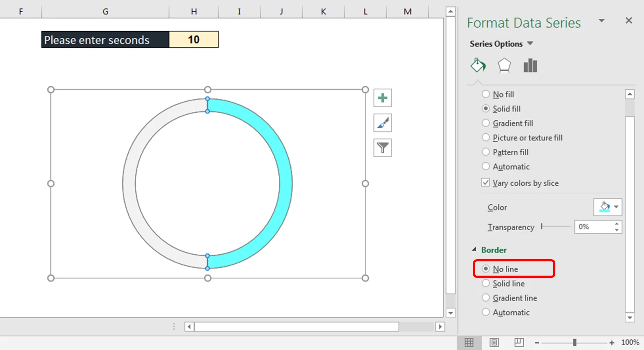644x350 pixels.
Task: Select the Gradient fill radio button
Action: (486, 123)
